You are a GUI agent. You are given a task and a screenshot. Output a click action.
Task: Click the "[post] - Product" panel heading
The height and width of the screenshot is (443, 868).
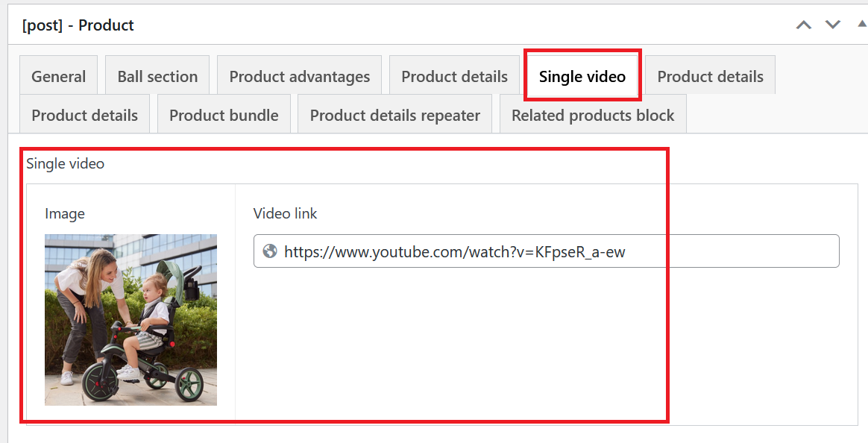(78, 25)
